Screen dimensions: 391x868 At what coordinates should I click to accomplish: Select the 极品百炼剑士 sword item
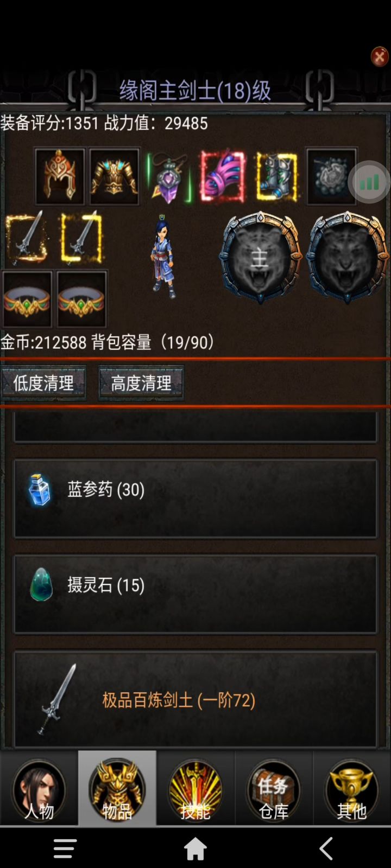click(x=195, y=699)
